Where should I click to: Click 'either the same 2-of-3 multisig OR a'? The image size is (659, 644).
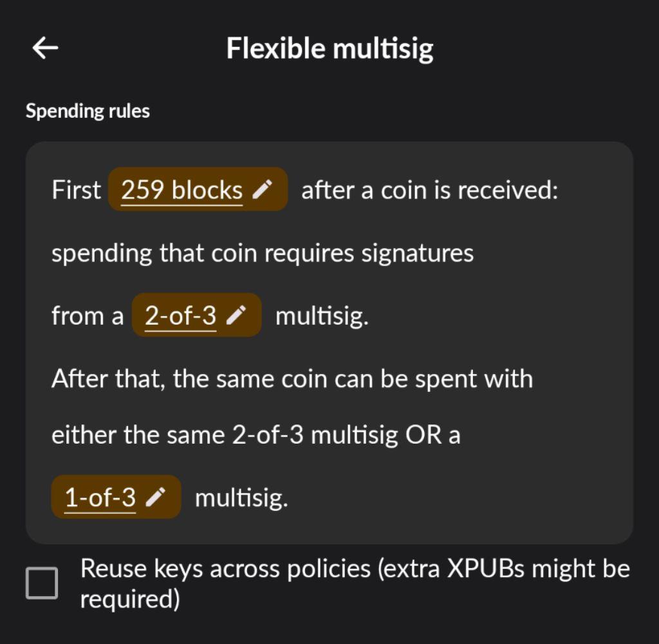click(x=255, y=435)
